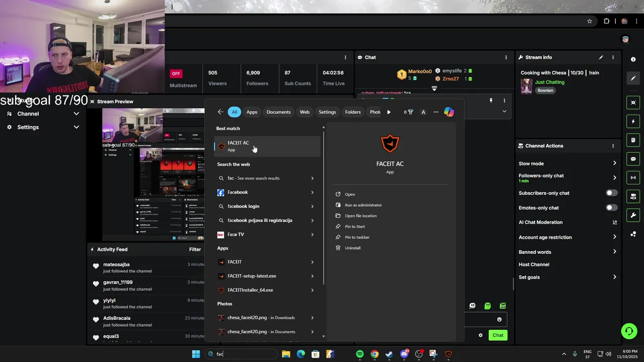Click Just Chatting category link
644x362 pixels.
click(549, 82)
